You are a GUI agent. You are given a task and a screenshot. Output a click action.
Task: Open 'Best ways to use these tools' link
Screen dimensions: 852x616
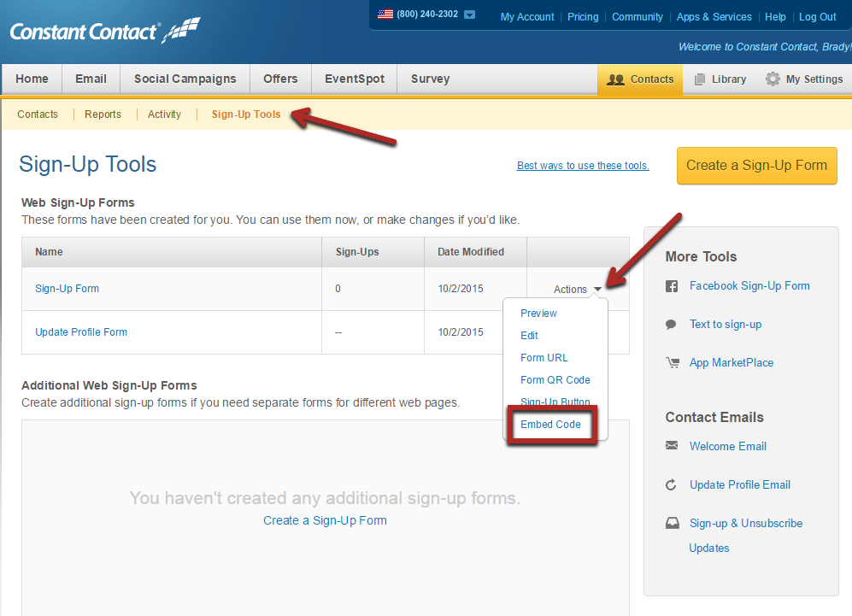pyautogui.click(x=583, y=166)
